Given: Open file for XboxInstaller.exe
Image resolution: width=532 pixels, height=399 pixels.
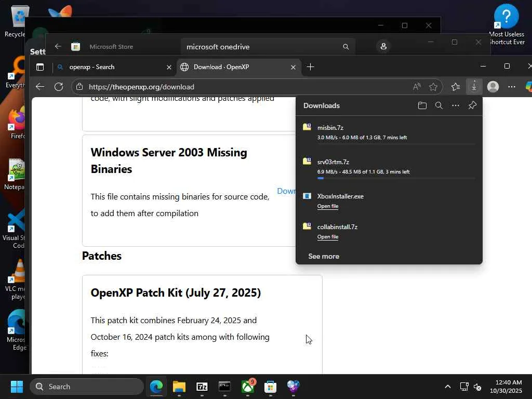Looking at the screenshot, I should pyautogui.click(x=328, y=206).
